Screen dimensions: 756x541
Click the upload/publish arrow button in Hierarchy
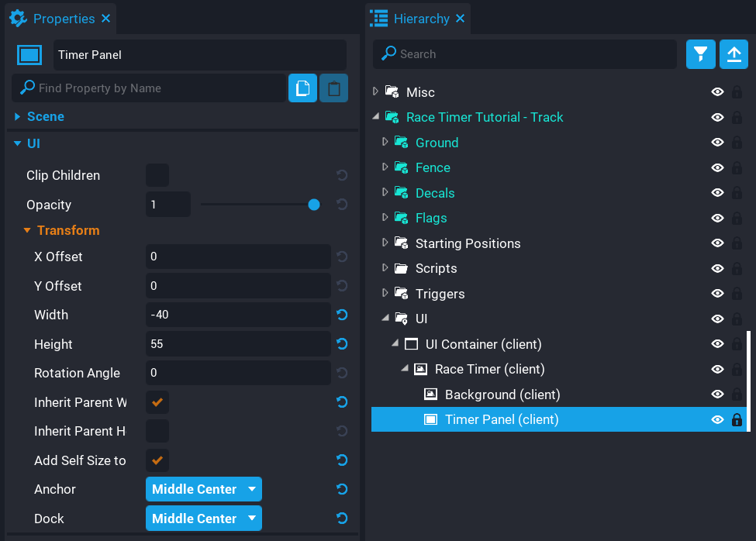click(x=734, y=54)
